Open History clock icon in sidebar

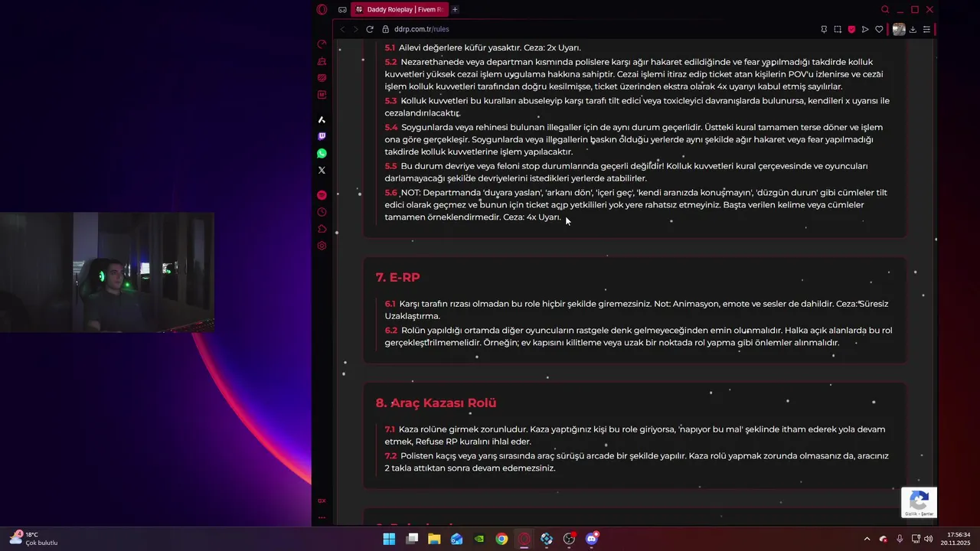322,212
